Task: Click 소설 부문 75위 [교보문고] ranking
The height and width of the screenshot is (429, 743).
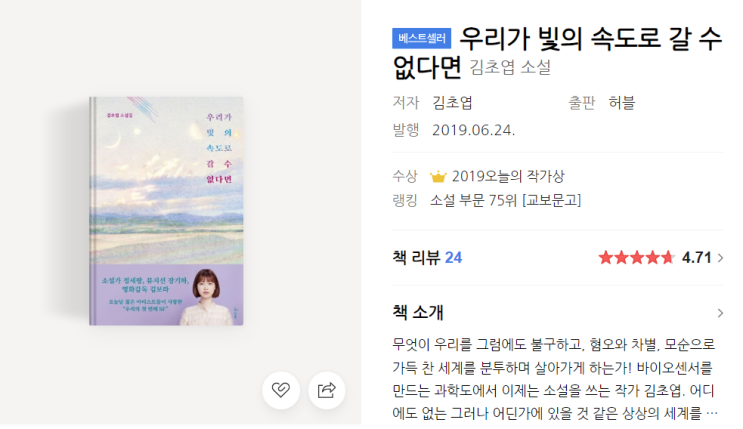Action: coord(505,200)
